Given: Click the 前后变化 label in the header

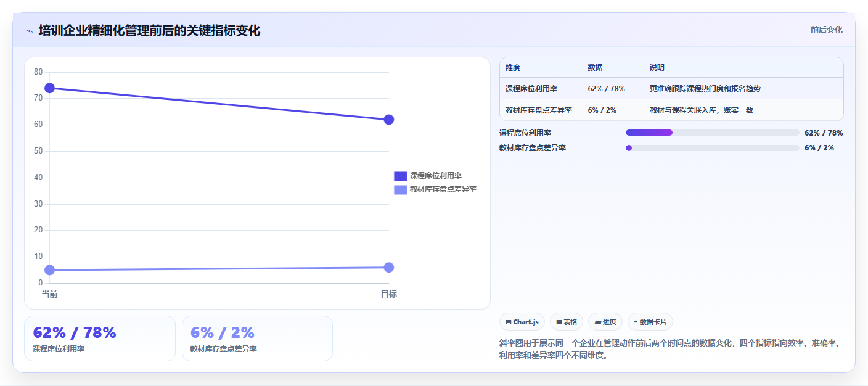Looking at the screenshot, I should pyautogui.click(x=826, y=30).
